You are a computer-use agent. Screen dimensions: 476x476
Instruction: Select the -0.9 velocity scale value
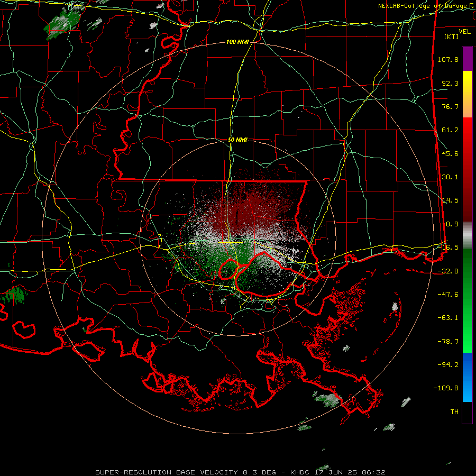(450, 224)
